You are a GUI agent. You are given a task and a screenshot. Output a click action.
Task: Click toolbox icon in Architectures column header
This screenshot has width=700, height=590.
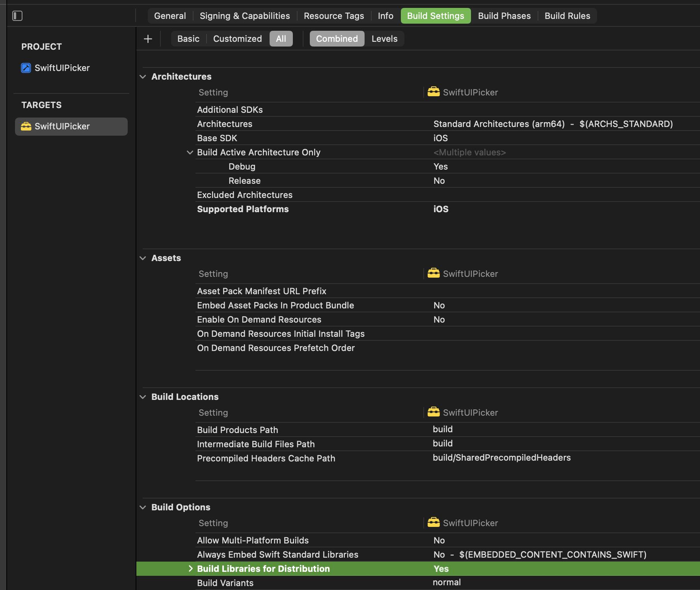point(434,92)
